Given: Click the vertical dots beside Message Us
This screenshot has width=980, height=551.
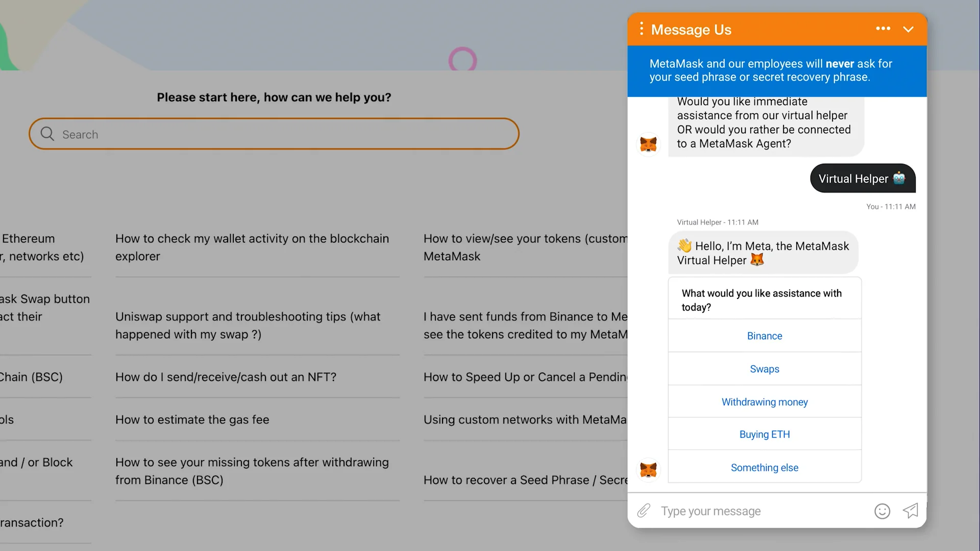Looking at the screenshot, I should click(642, 29).
